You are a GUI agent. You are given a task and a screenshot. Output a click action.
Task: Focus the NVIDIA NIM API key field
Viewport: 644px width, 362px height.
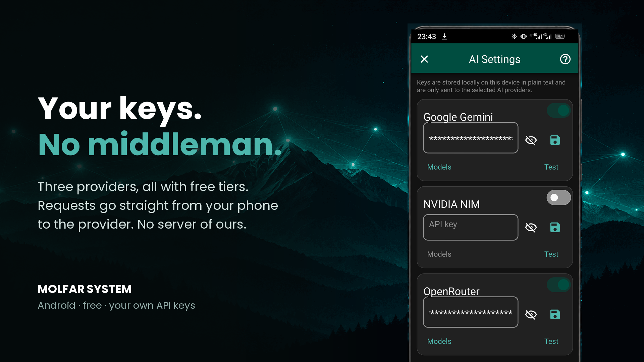point(471,227)
